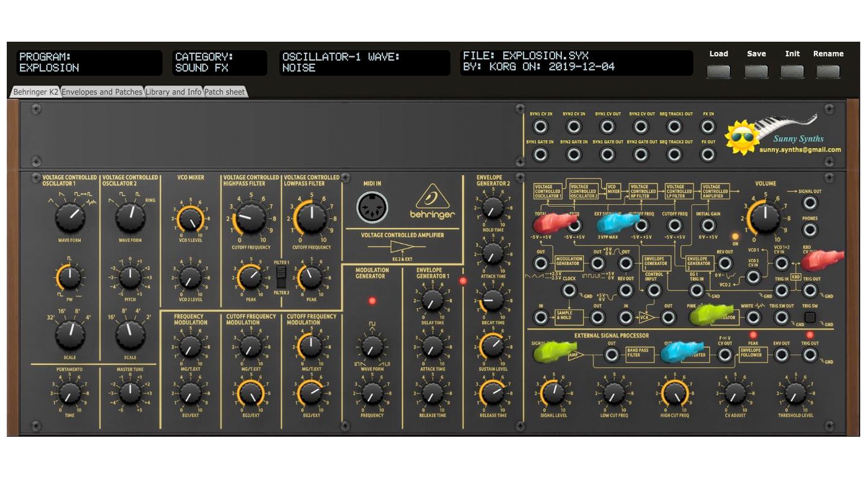The width and height of the screenshot is (868, 479).
Task: Click the EG 1 TRIG IN jack
Action: pyautogui.click(x=697, y=291)
